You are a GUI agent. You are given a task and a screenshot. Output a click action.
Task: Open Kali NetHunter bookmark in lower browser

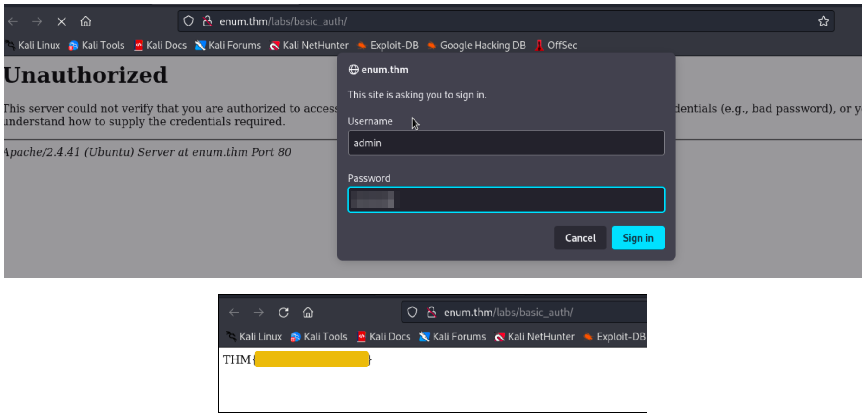(535, 337)
